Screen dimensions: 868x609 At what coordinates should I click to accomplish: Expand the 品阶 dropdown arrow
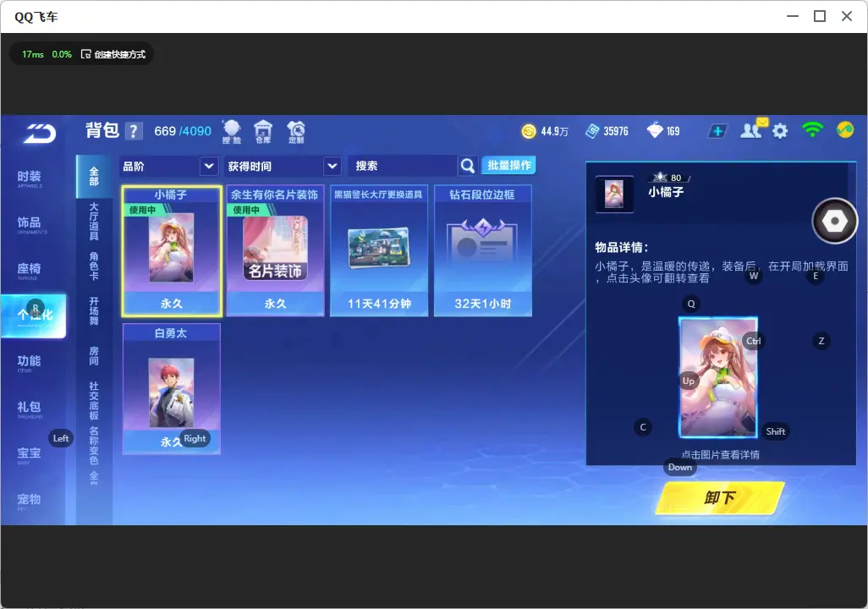209,166
